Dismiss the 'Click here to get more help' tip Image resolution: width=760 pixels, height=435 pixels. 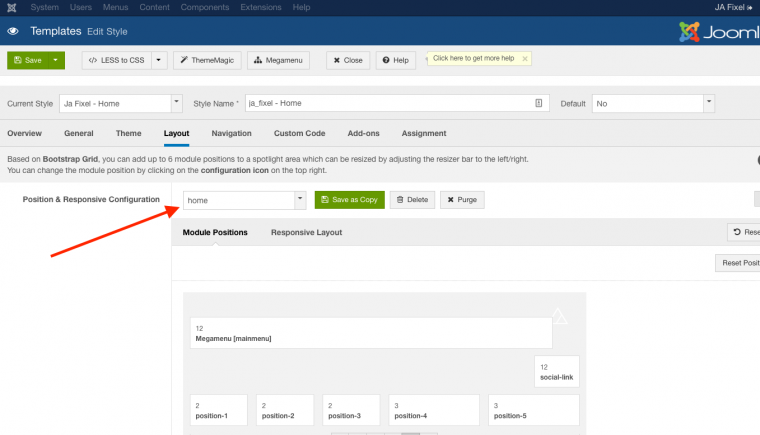(524, 59)
